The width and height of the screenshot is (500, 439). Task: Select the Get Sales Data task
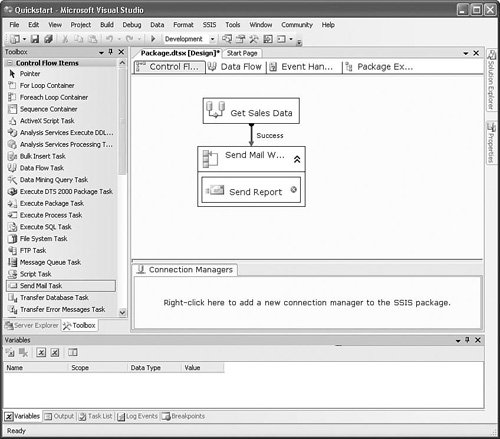pos(251,111)
